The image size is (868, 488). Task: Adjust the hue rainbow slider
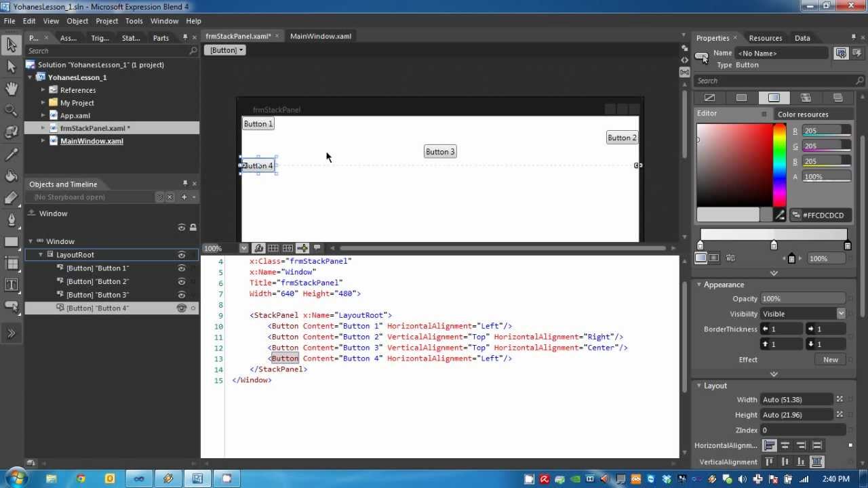coord(780,165)
